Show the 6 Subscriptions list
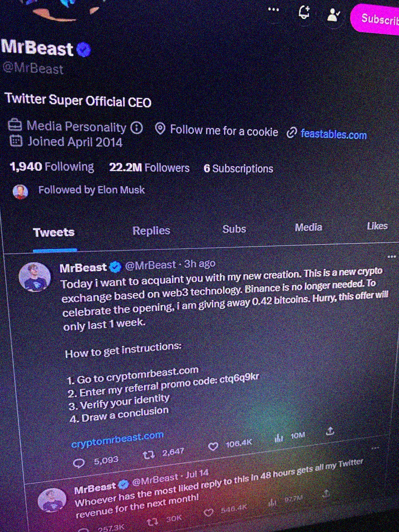This screenshot has height=532, width=399. 239,168
